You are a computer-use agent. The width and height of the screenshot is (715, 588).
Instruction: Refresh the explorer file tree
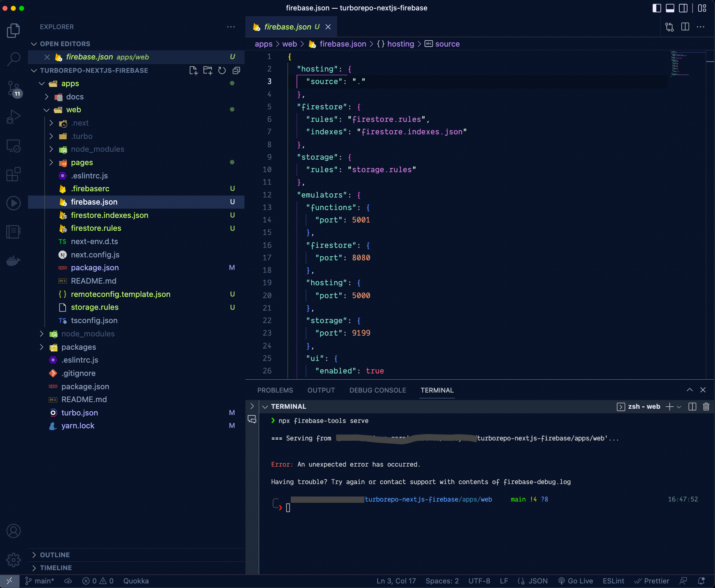point(222,71)
